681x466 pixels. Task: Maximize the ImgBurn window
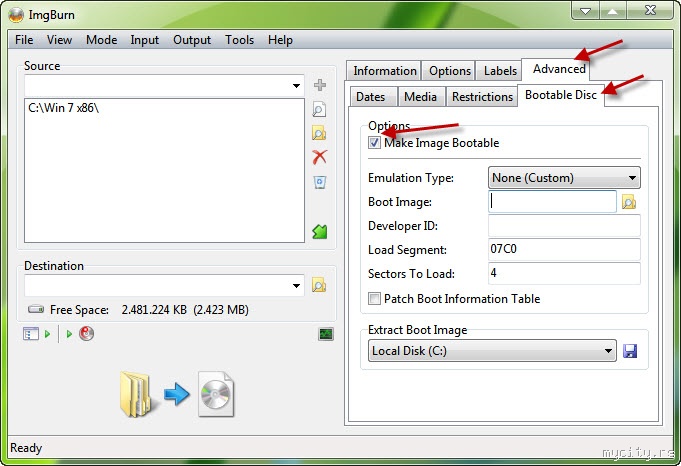coord(613,11)
